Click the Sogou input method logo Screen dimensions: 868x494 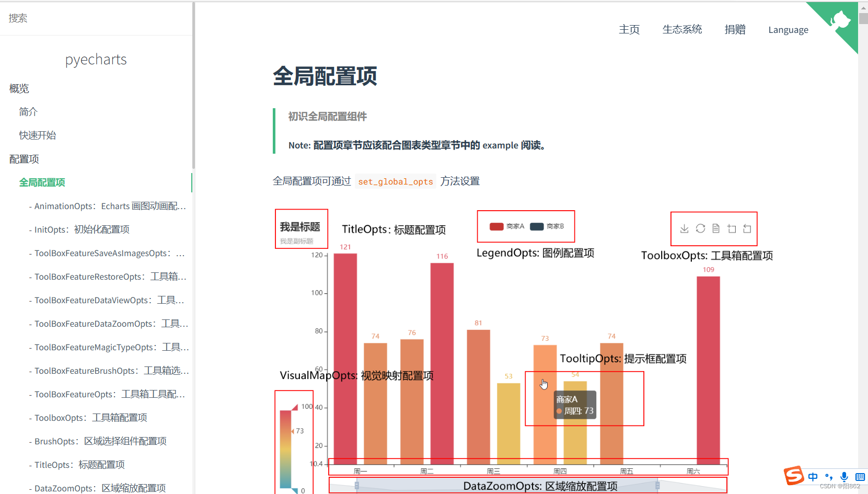pos(794,476)
